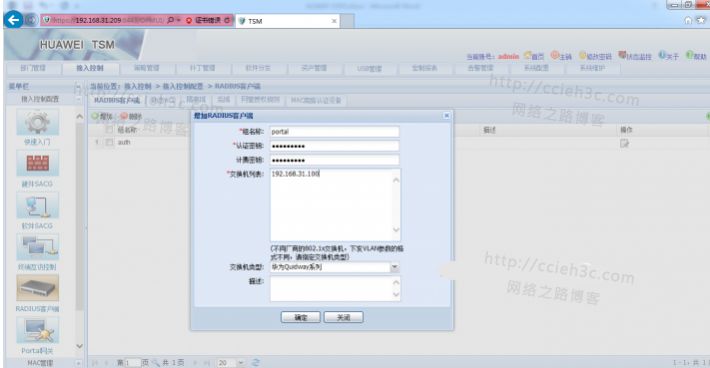The height and width of the screenshot is (368, 710).
Task: Close the 增加RADIUS客户端 dialog with X
Action: 446,115
